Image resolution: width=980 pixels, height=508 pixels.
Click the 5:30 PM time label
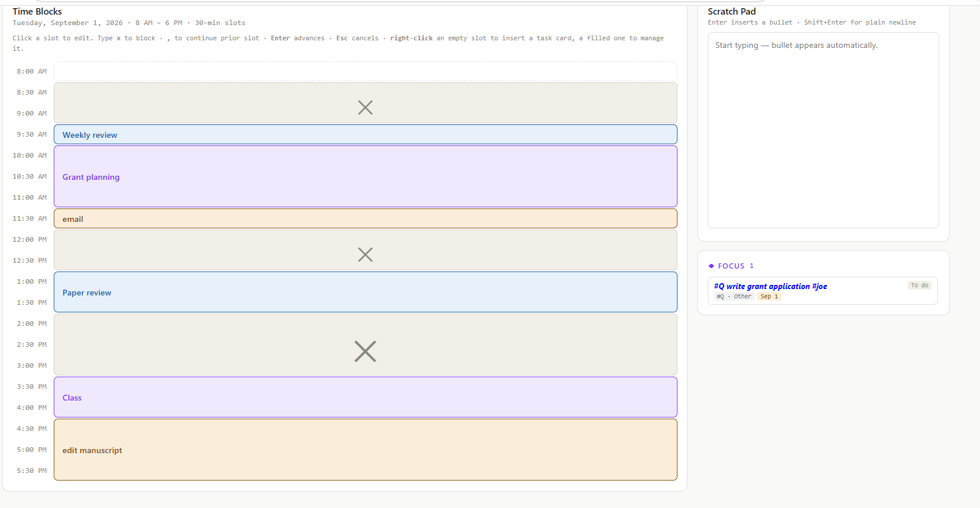(x=32, y=471)
